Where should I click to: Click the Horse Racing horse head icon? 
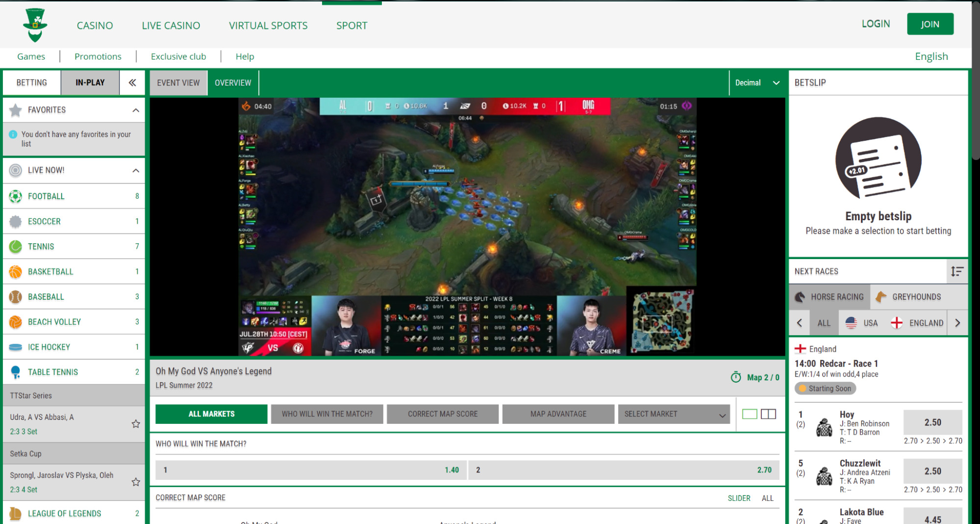click(800, 297)
